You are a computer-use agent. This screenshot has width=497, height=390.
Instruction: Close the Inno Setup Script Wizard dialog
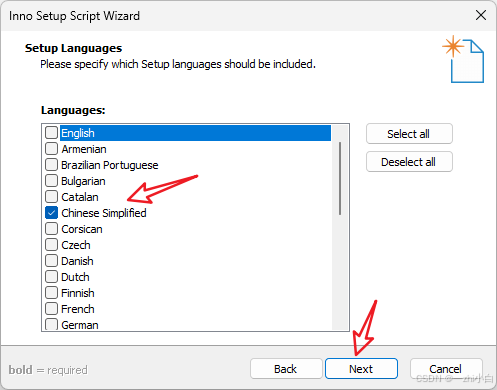481,15
